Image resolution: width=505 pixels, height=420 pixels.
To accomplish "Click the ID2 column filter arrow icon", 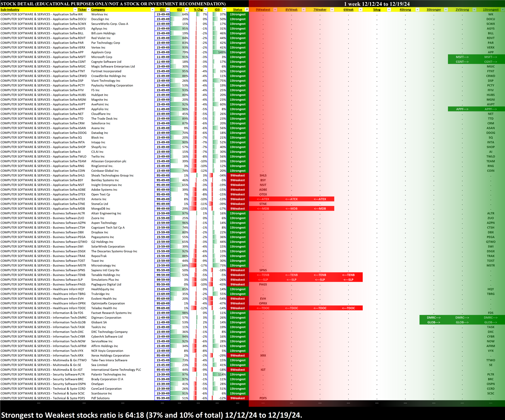I will [187, 10].
